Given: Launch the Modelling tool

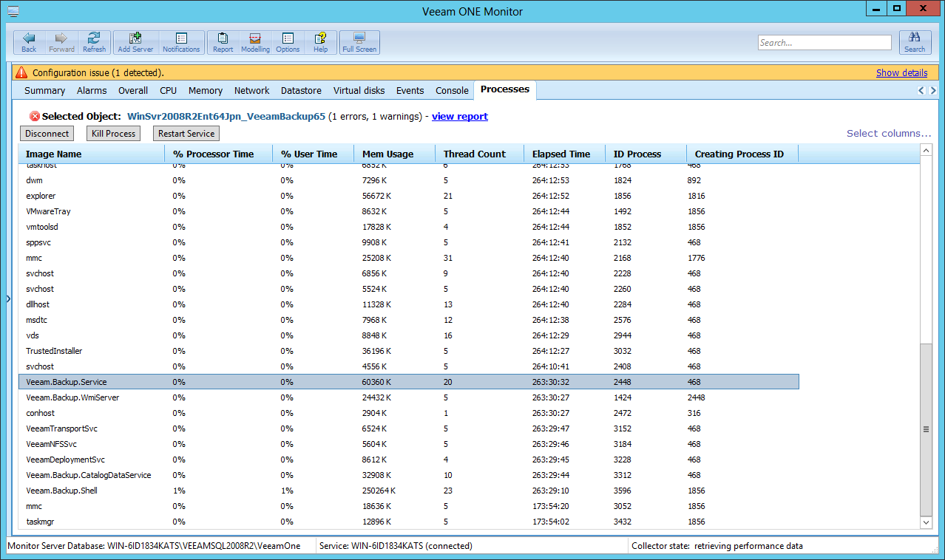Looking at the screenshot, I should (x=255, y=42).
